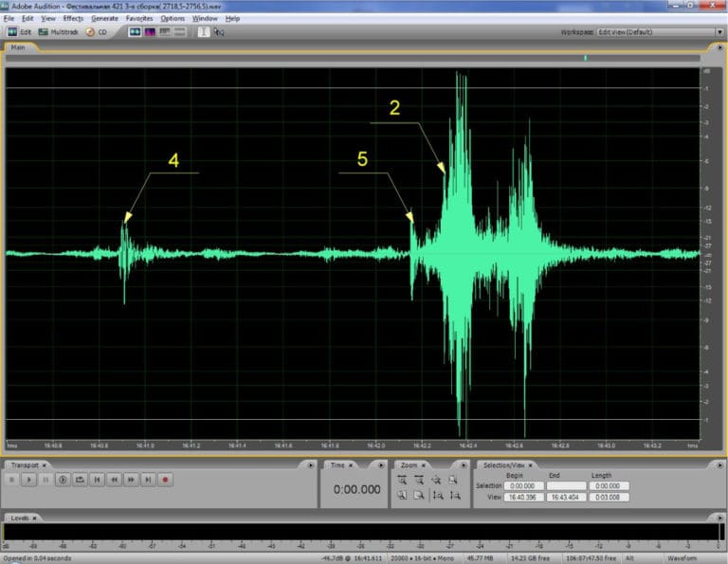This screenshot has width=728, height=564.
Task: Click Zoom In Horizontally icon
Action: click(402, 480)
